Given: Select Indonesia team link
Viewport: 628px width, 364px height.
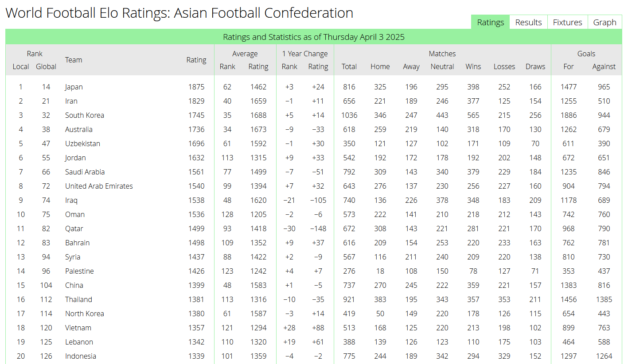Looking at the screenshot, I should tap(80, 356).
